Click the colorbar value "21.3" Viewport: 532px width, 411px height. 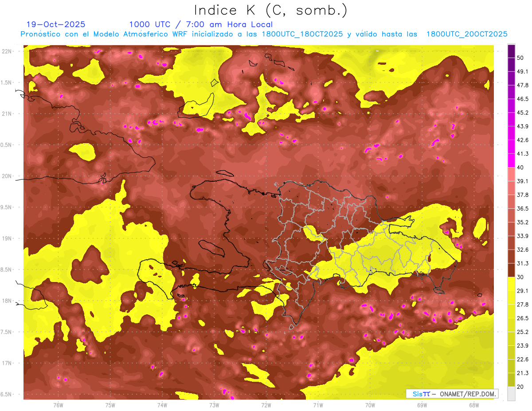[x=523, y=373]
